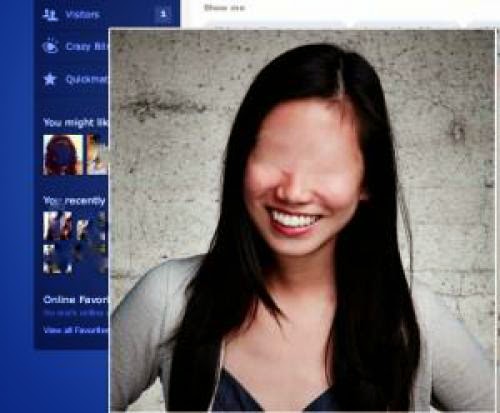
Task: Open the partly hidden You might like thumbnail
Action: coord(97,155)
